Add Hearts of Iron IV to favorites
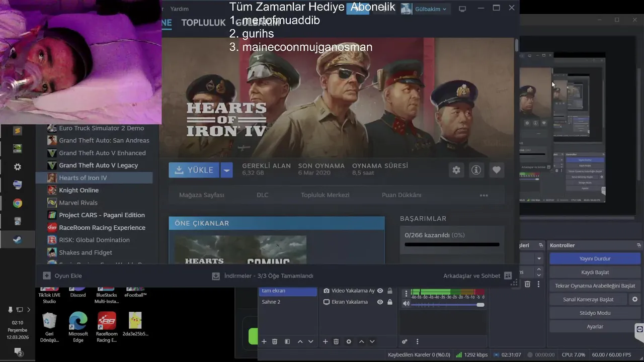The width and height of the screenshot is (644, 362). click(x=497, y=170)
